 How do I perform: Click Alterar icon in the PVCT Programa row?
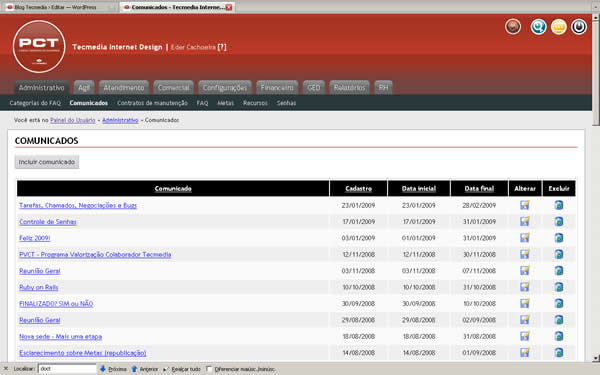pos(525,254)
